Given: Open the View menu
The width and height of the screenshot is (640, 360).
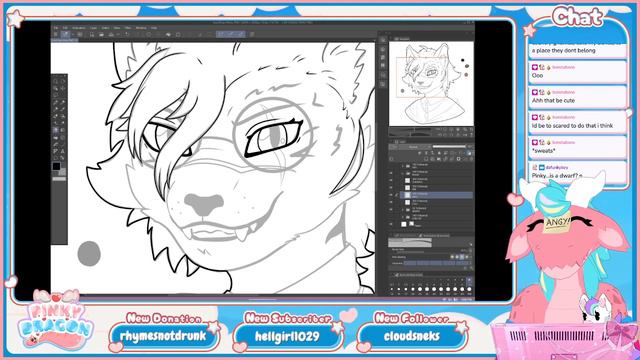Looking at the screenshot, I should pyautogui.click(x=117, y=28).
